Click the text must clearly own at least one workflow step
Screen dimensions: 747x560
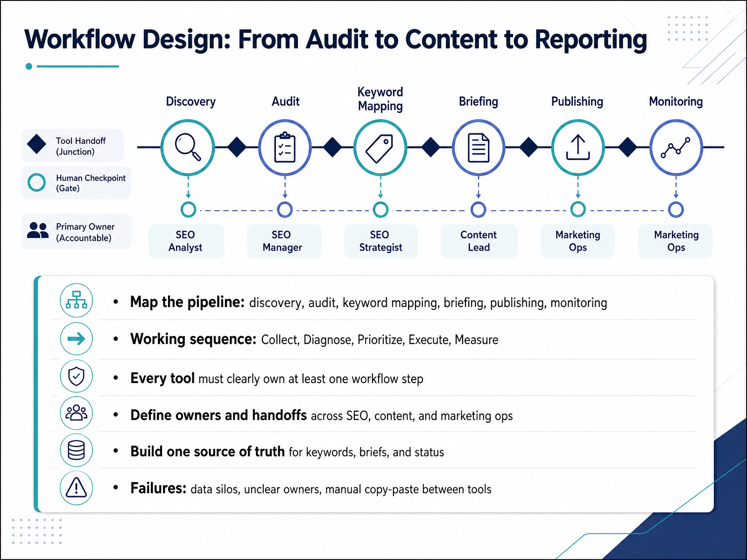(311, 379)
